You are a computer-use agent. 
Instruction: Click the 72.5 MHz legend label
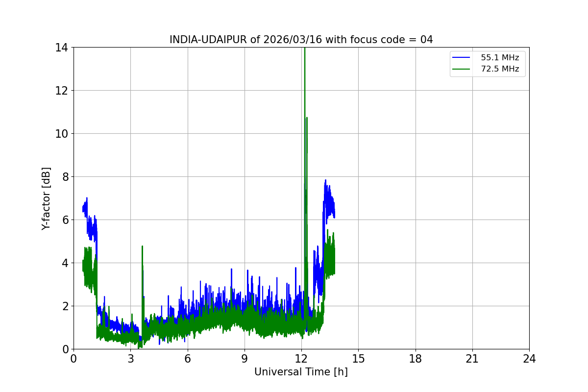click(500, 69)
